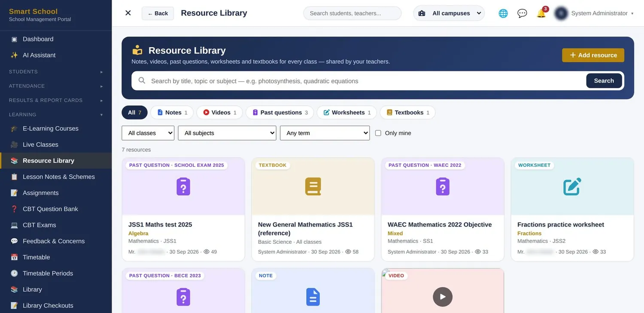Click the clipboard icon on JSS1 Maths test card

click(x=183, y=187)
